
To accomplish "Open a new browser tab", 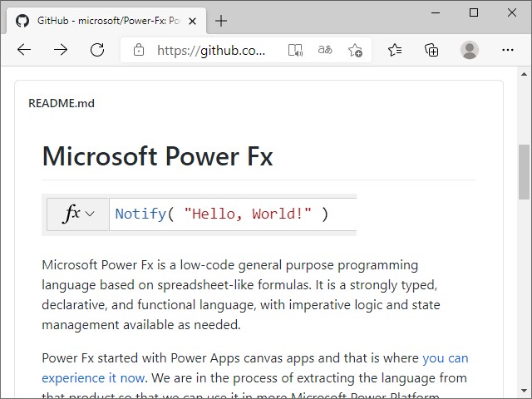I will [x=221, y=21].
